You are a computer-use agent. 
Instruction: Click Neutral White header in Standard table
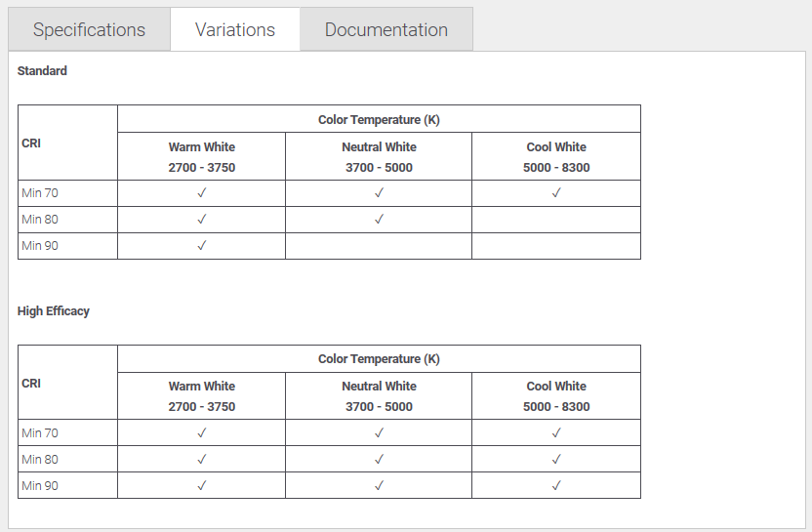(379, 147)
